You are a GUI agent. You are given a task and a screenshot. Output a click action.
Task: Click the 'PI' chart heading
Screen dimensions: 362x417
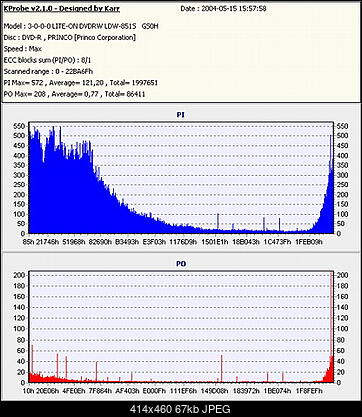(181, 115)
